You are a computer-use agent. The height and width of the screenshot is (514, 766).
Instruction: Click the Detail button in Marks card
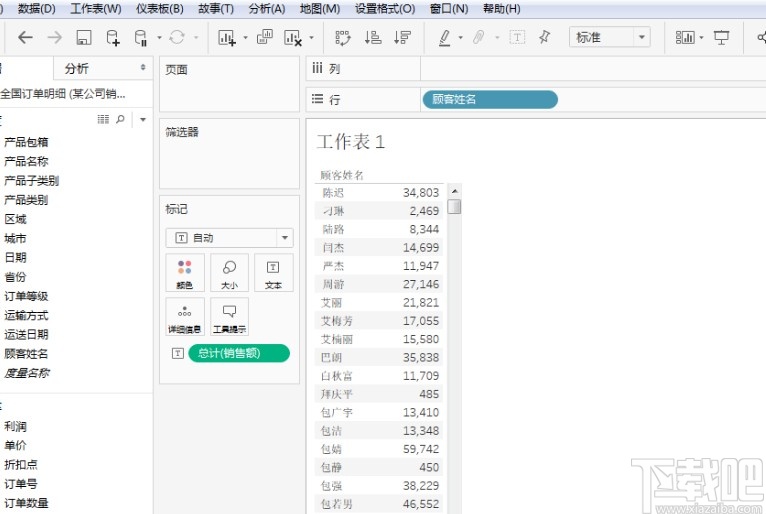pos(185,317)
